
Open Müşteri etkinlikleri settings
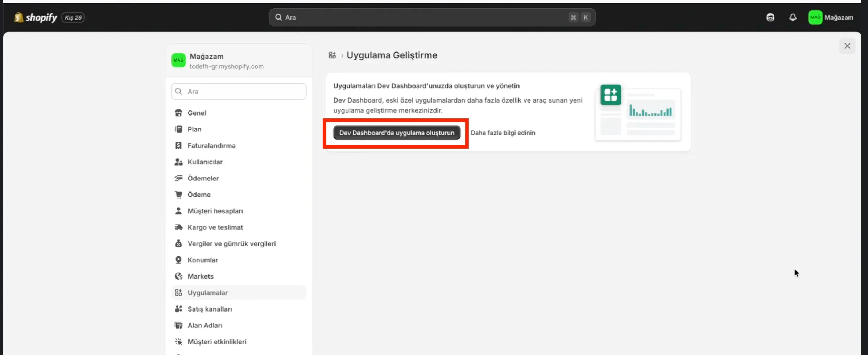point(239,342)
